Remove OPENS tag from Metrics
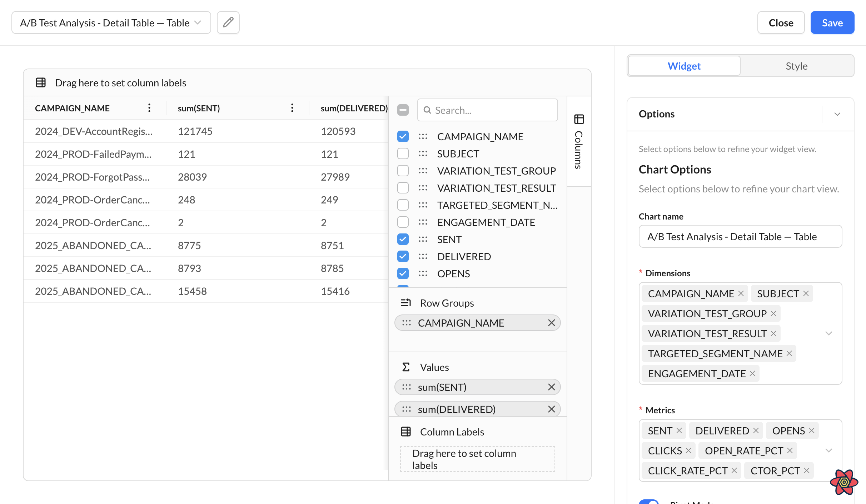Image resolution: width=866 pixels, height=504 pixels. (x=812, y=430)
